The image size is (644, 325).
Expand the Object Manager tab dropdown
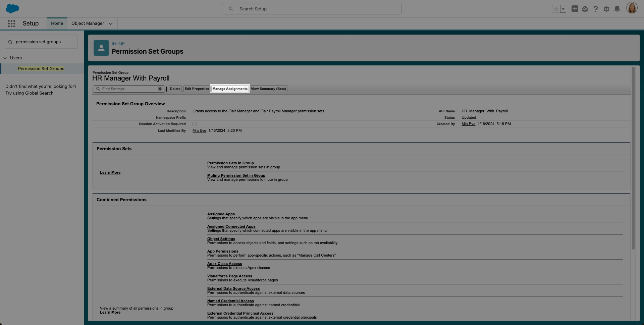[111, 23]
